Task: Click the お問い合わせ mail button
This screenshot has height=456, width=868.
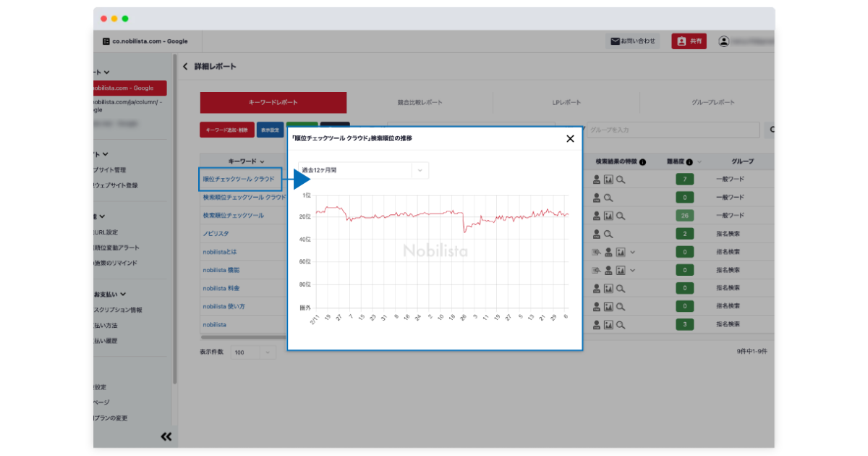Action: (x=633, y=41)
